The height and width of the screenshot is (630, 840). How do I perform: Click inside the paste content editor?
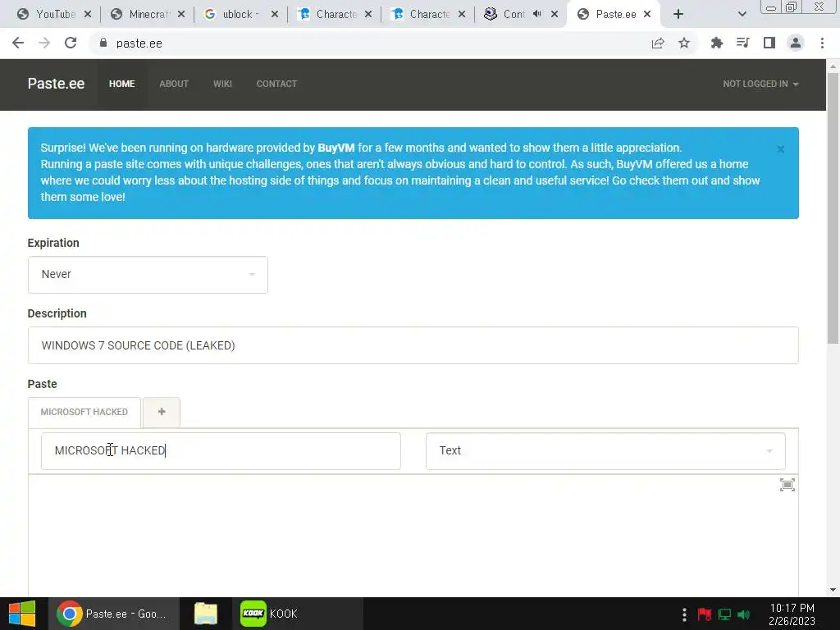(413, 536)
